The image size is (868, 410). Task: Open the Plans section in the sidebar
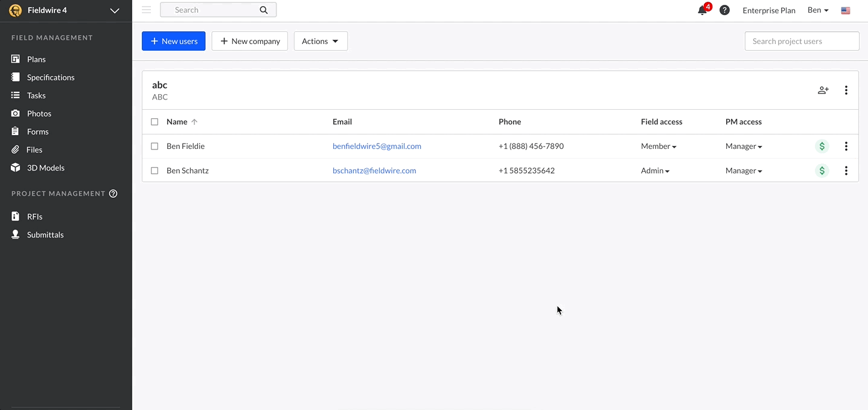point(36,58)
